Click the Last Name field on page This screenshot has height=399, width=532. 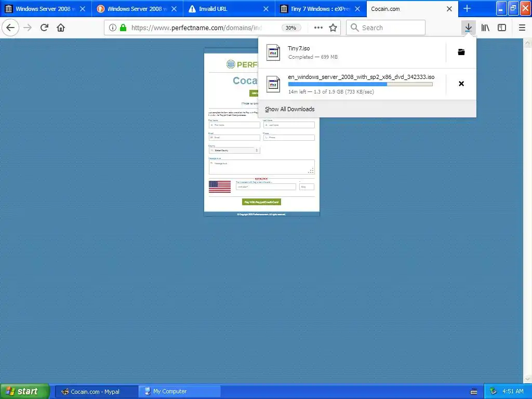point(289,125)
